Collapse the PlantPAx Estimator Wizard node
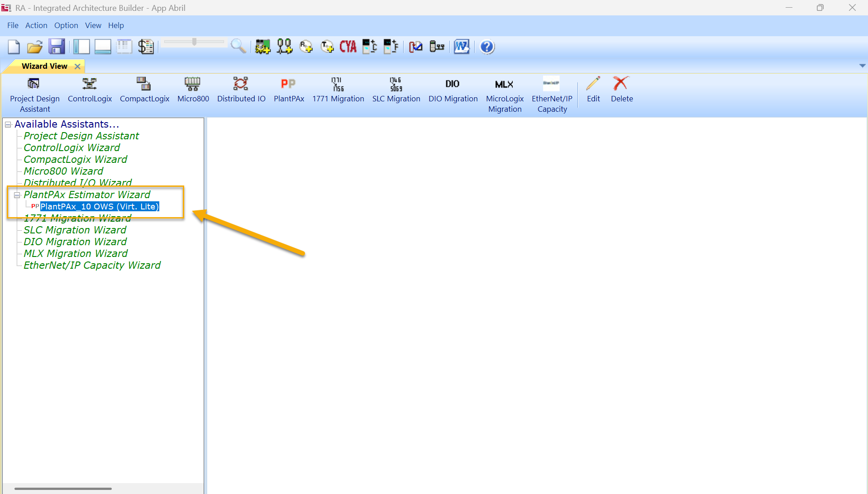Screen dimensions: 868x494 point(17,195)
